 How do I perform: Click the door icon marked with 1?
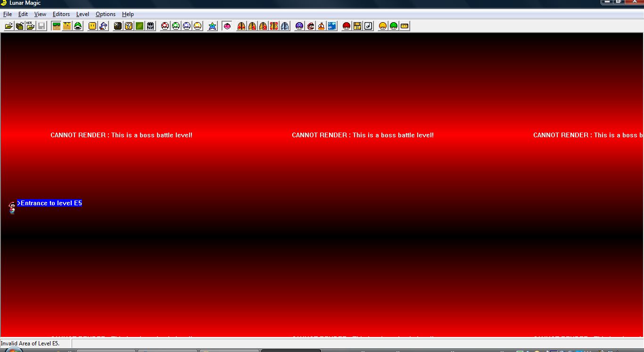(252, 26)
